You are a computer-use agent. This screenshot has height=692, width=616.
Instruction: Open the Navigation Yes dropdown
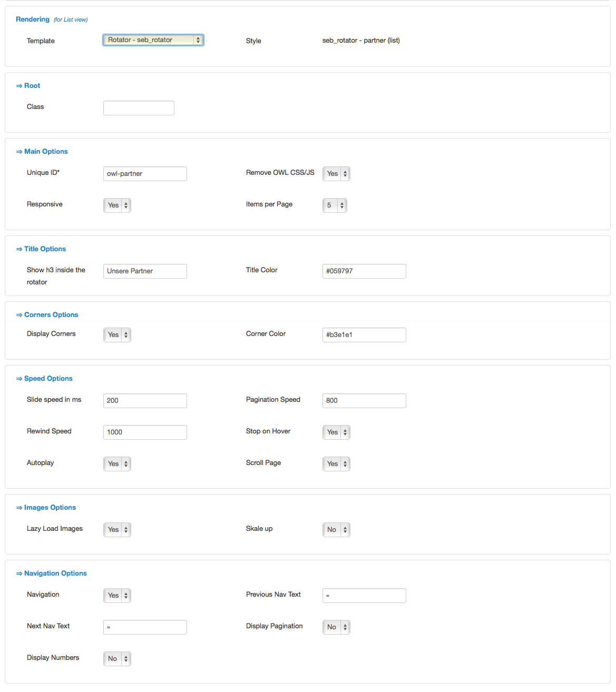(x=117, y=596)
